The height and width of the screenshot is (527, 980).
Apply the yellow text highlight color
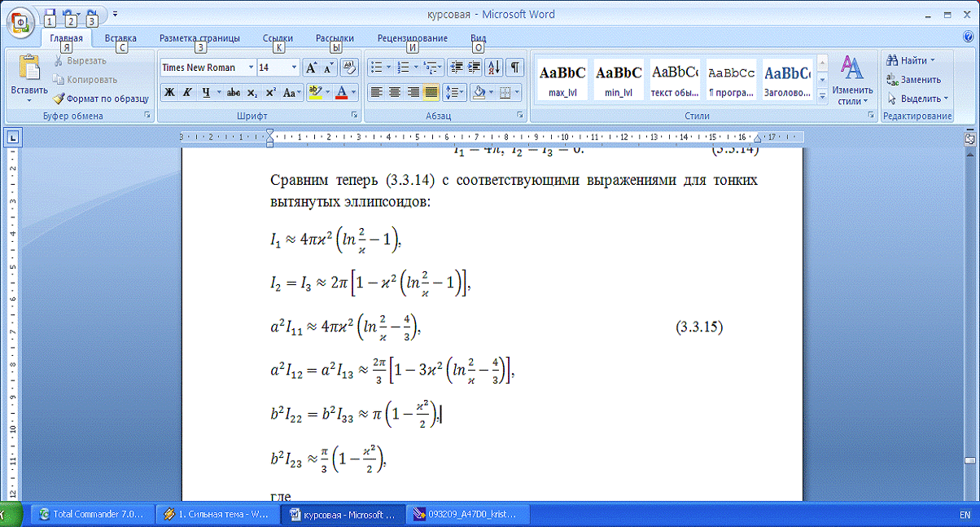(316, 92)
